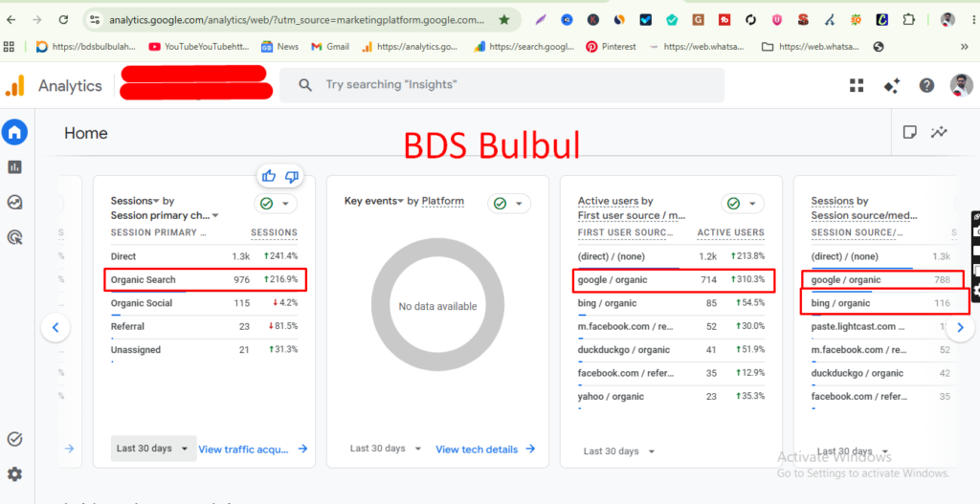Image resolution: width=980 pixels, height=504 pixels.
Task: Show hidden bookmarks with double-chevron
Action: click(965, 46)
